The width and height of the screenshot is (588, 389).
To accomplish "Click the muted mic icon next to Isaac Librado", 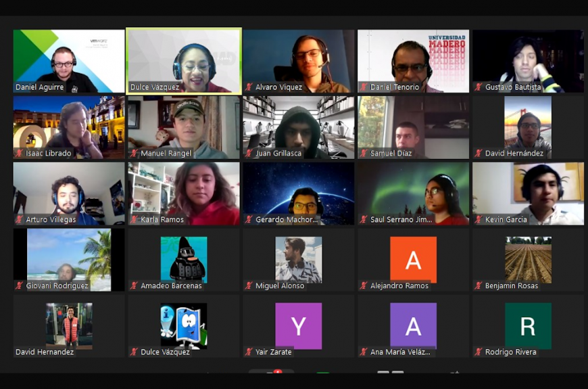I will [19, 154].
